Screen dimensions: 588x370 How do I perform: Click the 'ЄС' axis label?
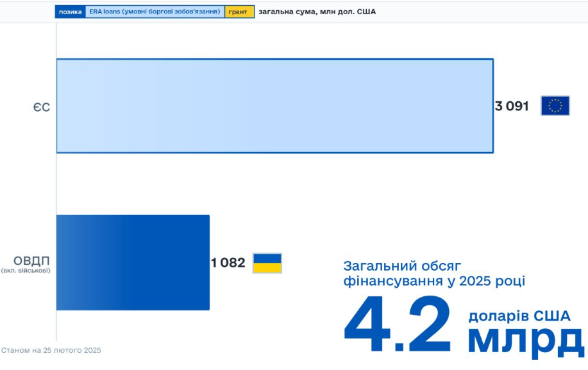(x=41, y=107)
